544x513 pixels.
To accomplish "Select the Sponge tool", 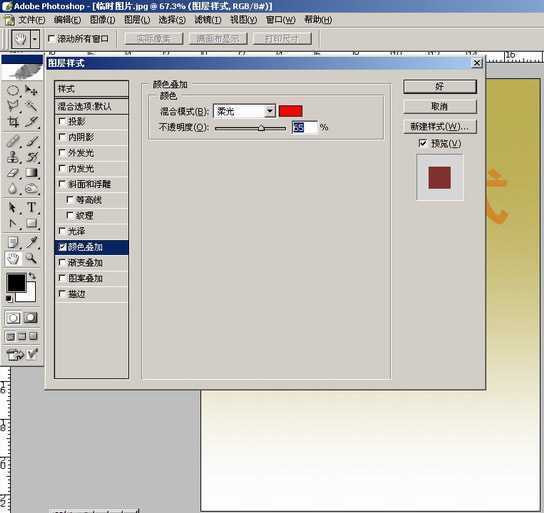I will 31,188.
